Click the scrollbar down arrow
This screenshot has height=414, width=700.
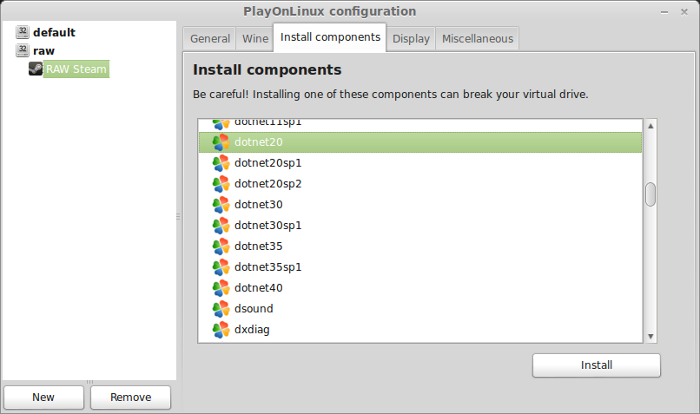pyautogui.click(x=650, y=336)
